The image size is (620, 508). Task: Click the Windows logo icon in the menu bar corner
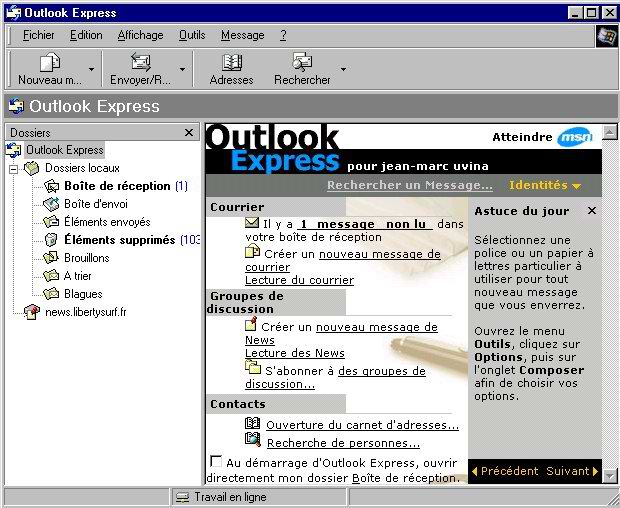(607, 36)
